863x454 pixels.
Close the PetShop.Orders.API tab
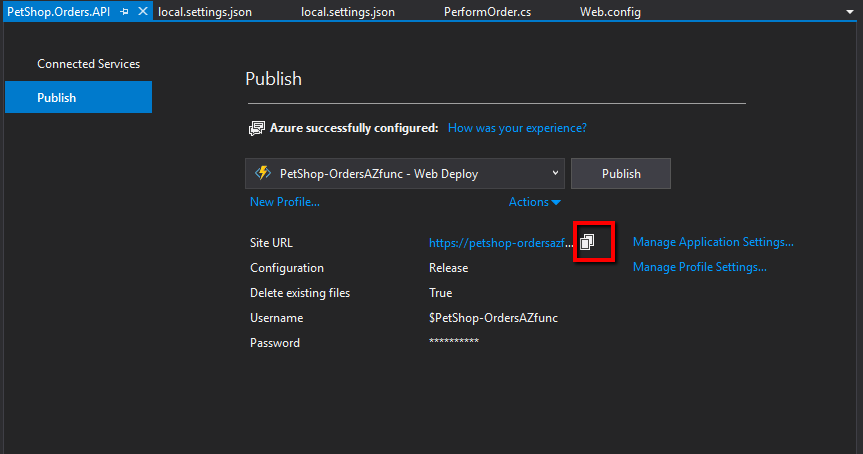click(x=143, y=11)
